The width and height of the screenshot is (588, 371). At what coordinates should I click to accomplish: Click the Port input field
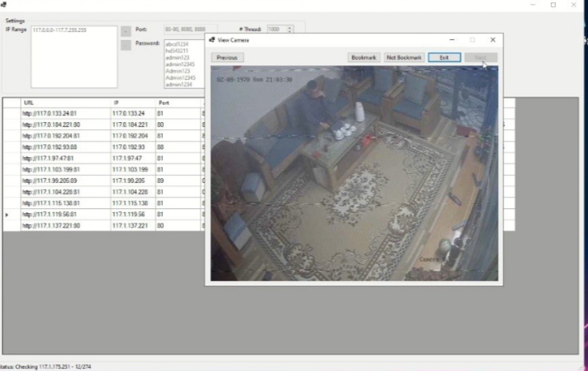[x=189, y=30]
